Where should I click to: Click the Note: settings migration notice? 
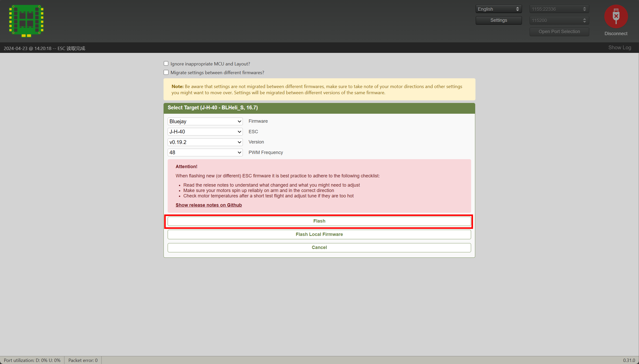(x=319, y=90)
